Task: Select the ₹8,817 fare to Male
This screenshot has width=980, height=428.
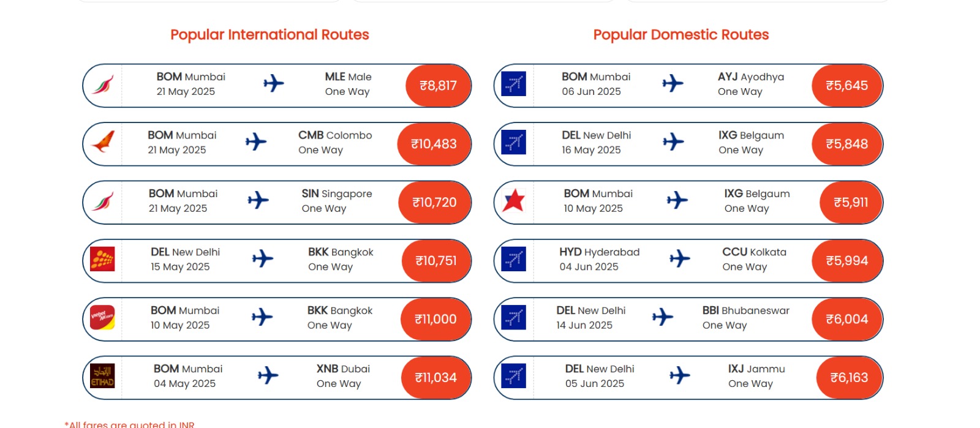Action: [x=438, y=86]
